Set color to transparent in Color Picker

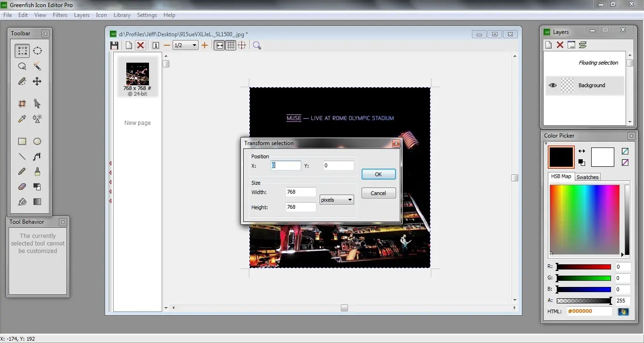click(x=625, y=151)
